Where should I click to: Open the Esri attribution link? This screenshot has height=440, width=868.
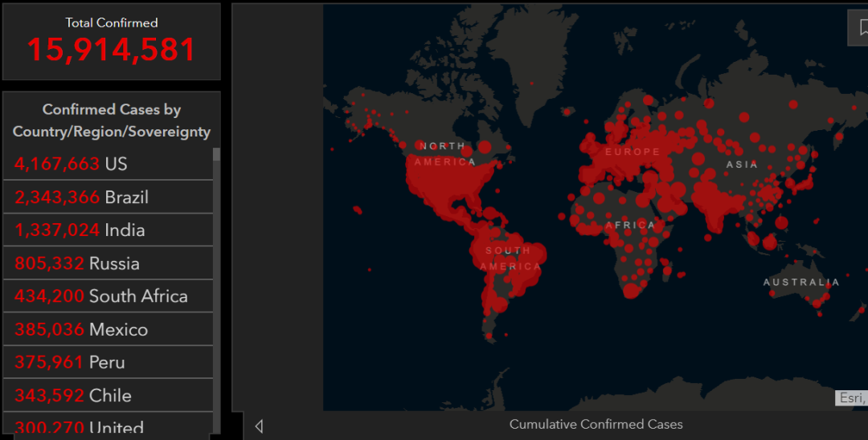(x=852, y=398)
